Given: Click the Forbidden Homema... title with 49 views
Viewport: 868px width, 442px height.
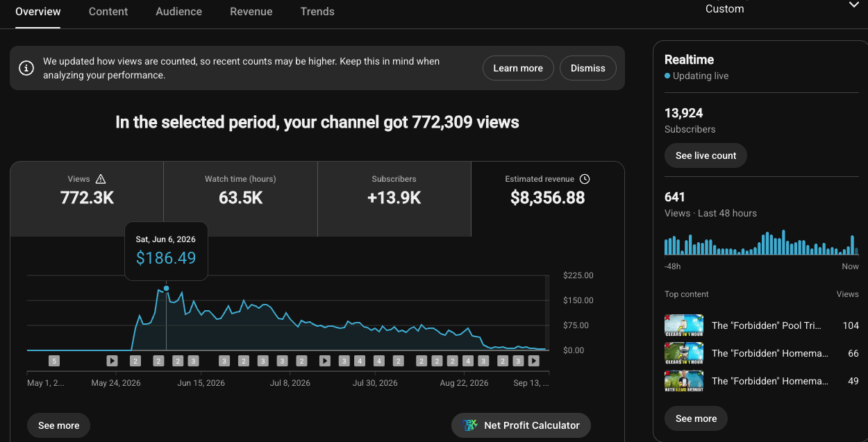Looking at the screenshot, I should coord(770,381).
